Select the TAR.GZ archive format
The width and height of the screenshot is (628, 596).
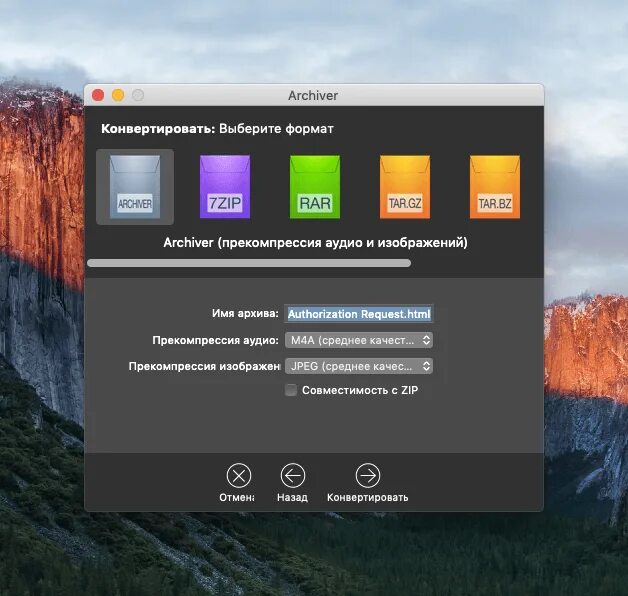tap(405, 187)
